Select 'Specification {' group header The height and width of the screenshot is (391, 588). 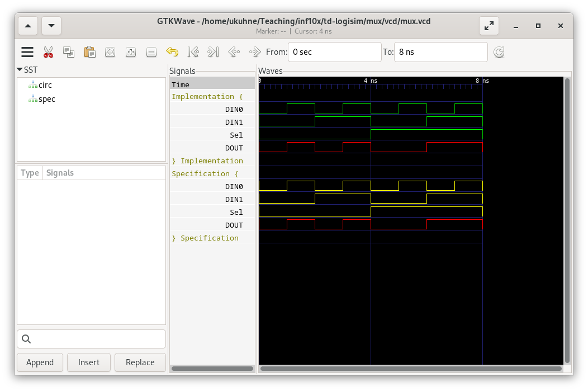[212, 173]
